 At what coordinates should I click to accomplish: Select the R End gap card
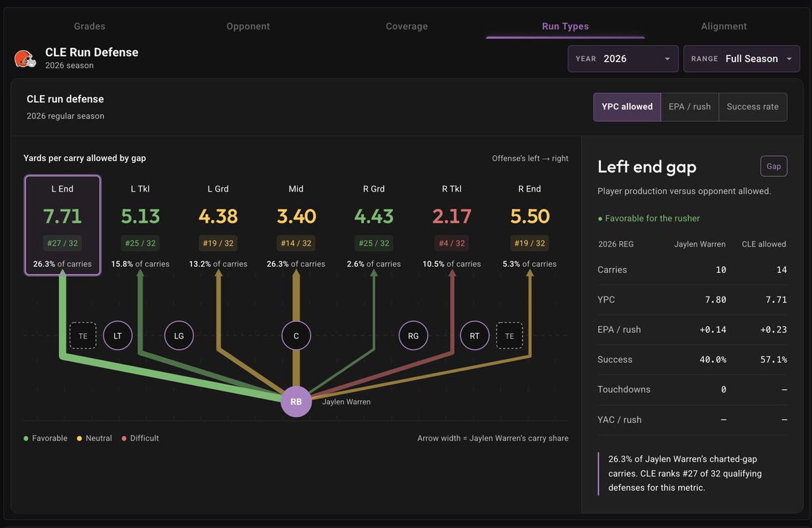[x=530, y=225]
